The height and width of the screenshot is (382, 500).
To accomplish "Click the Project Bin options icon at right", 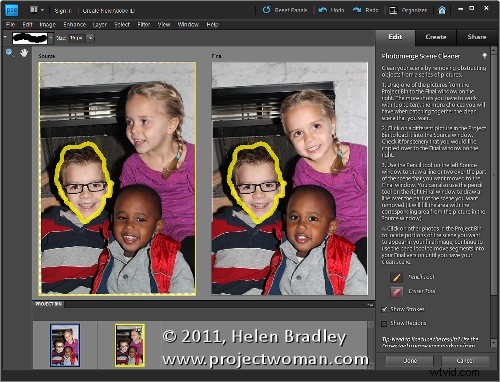I will [370, 305].
